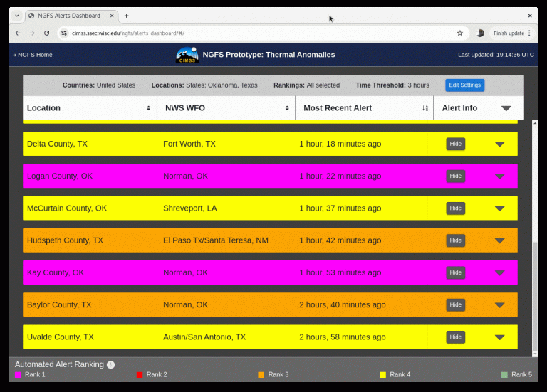Click the CIMSS logo in header
Image resolution: width=547 pixels, height=392 pixels.
[187, 55]
